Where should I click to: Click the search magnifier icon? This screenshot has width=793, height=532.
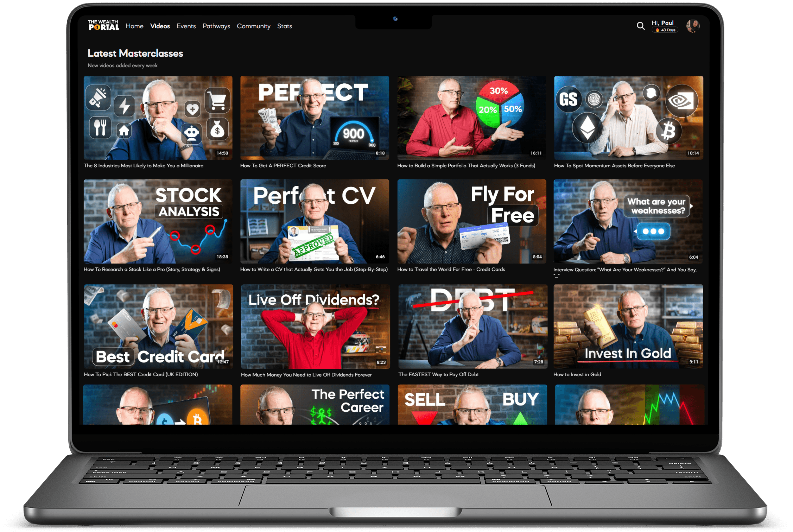tap(640, 26)
